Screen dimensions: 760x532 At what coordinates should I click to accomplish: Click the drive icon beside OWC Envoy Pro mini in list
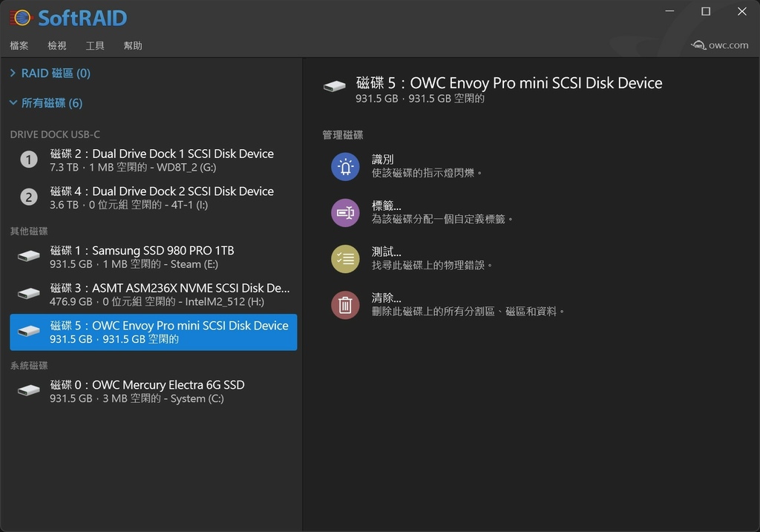tap(29, 331)
